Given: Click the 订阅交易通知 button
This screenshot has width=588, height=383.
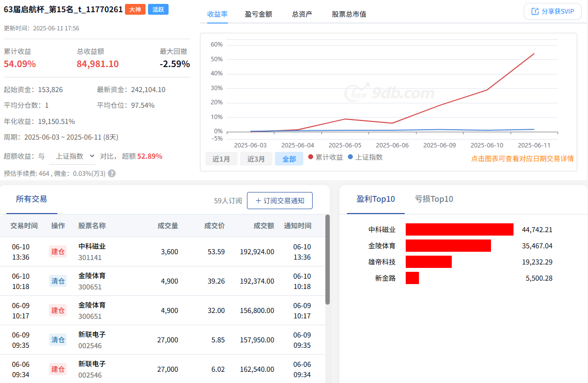Looking at the screenshot, I should point(280,200).
